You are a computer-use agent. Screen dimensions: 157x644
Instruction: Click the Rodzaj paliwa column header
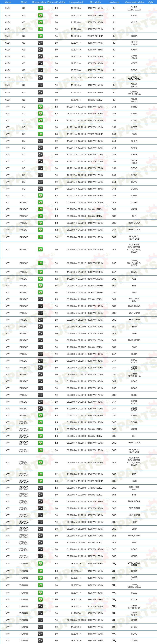pyautogui.click(x=39, y=2)
